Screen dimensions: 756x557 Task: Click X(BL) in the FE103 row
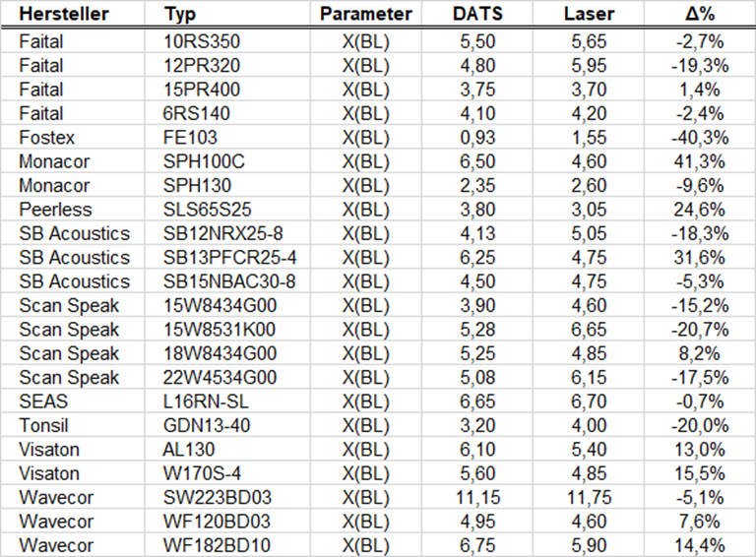pyautogui.click(x=366, y=138)
